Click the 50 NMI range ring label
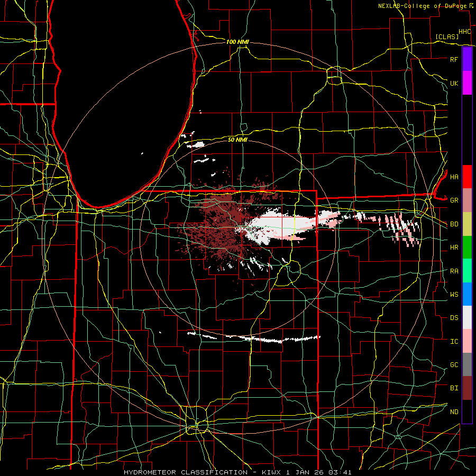476x476 pixels. (x=237, y=140)
